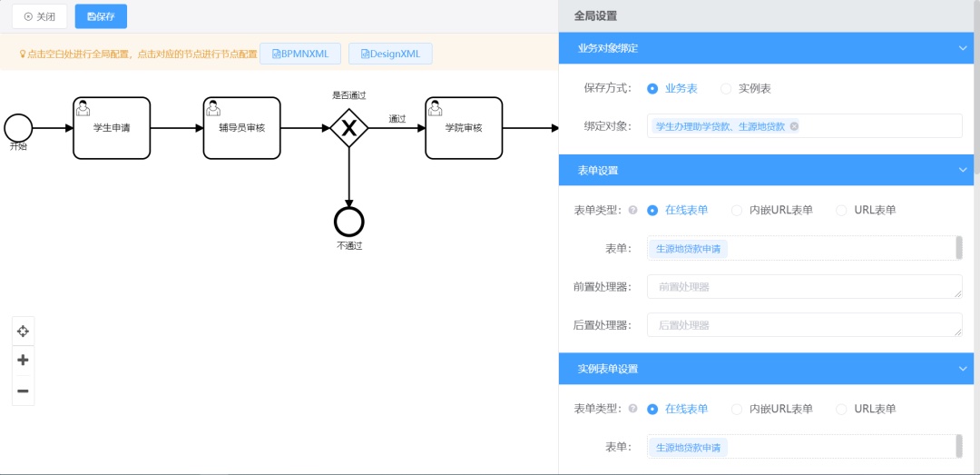Collapse the 业务对象绑定 section
The height and width of the screenshot is (475, 980).
click(x=962, y=48)
